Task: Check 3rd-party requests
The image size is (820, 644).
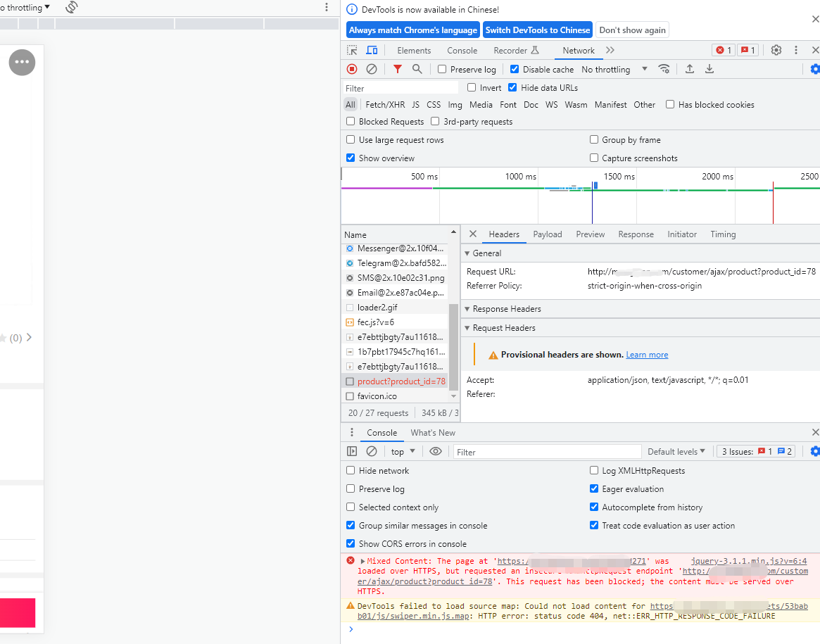Action: tap(435, 121)
